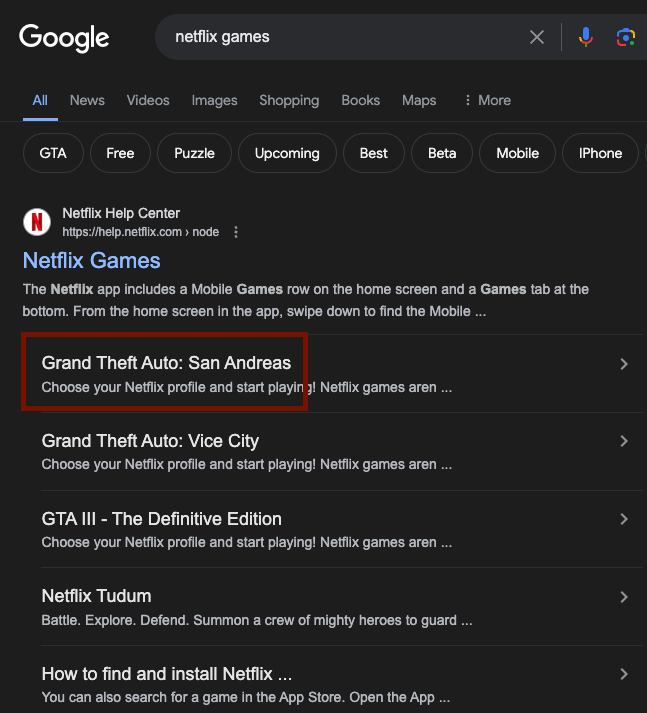Apply the GTA filter chip
This screenshot has width=647, height=713.
(x=53, y=153)
